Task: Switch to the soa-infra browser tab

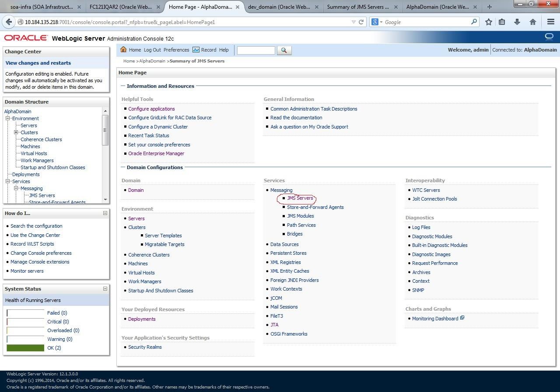Action: pyautogui.click(x=42, y=7)
